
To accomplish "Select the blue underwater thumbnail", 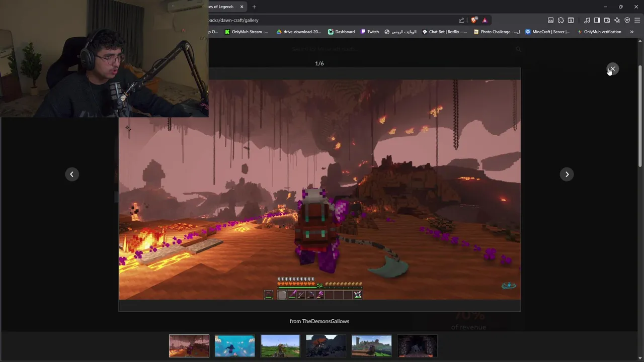I will (x=234, y=346).
